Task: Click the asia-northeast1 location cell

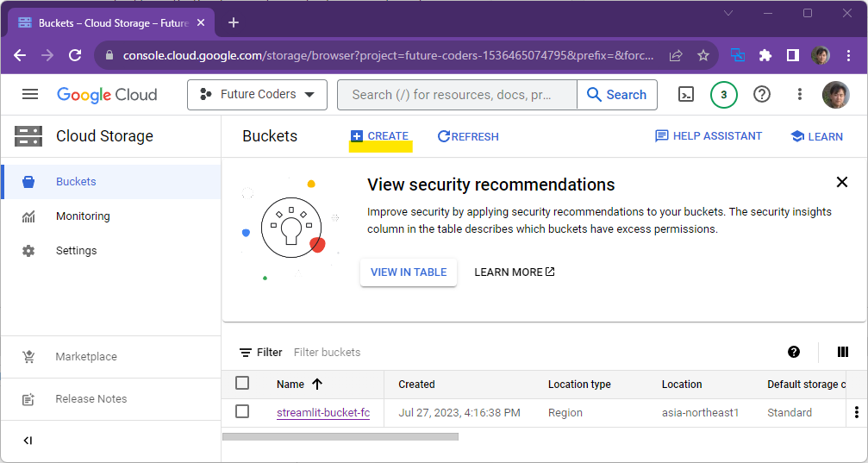Action: point(700,413)
